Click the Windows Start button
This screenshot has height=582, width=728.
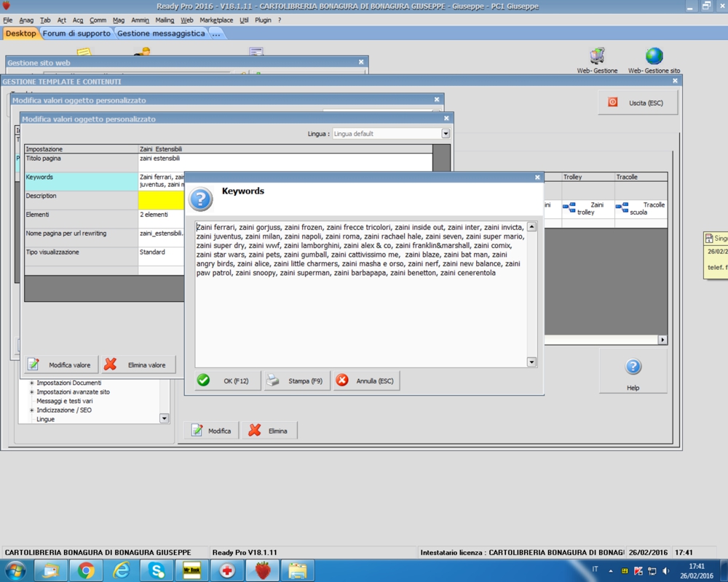tap(15, 570)
